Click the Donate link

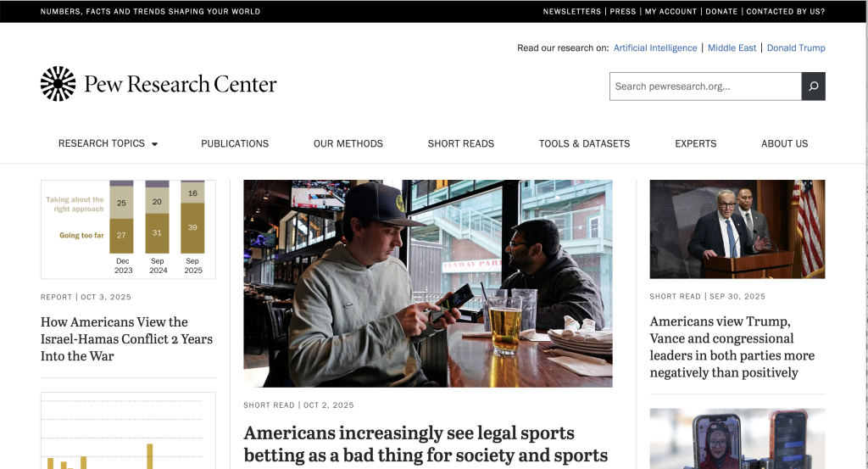[721, 11]
